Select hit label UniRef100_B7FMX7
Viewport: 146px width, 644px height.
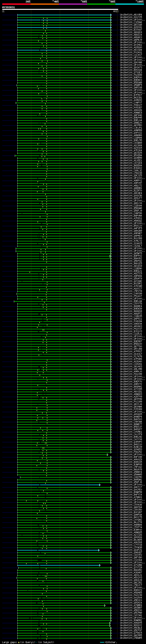(x=131, y=95)
